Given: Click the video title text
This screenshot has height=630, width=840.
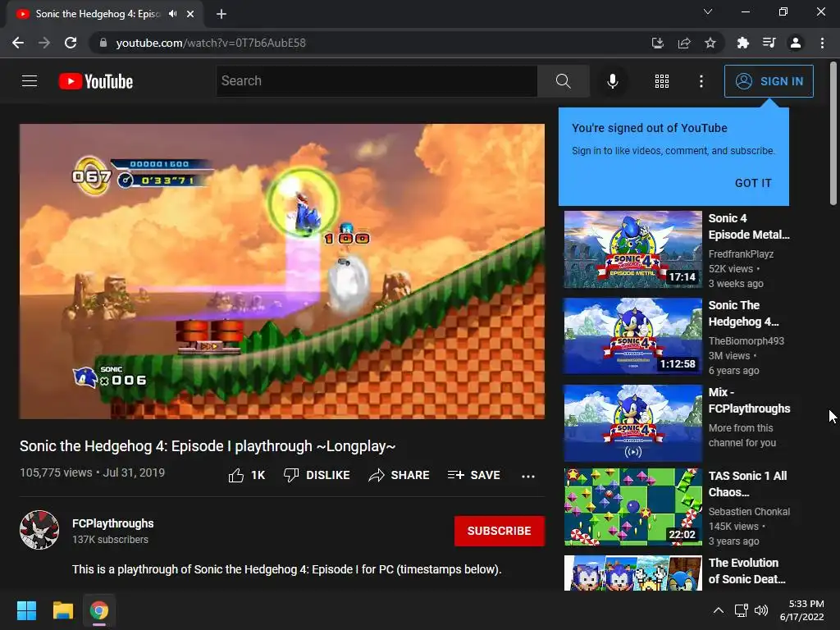Looking at the screenshot, I should (208, 446).
